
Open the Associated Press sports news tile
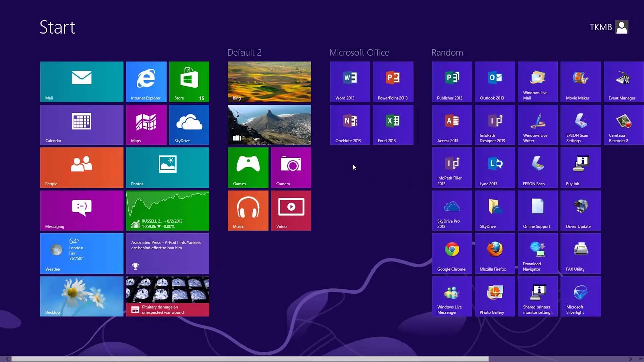[x=168, y=253]
